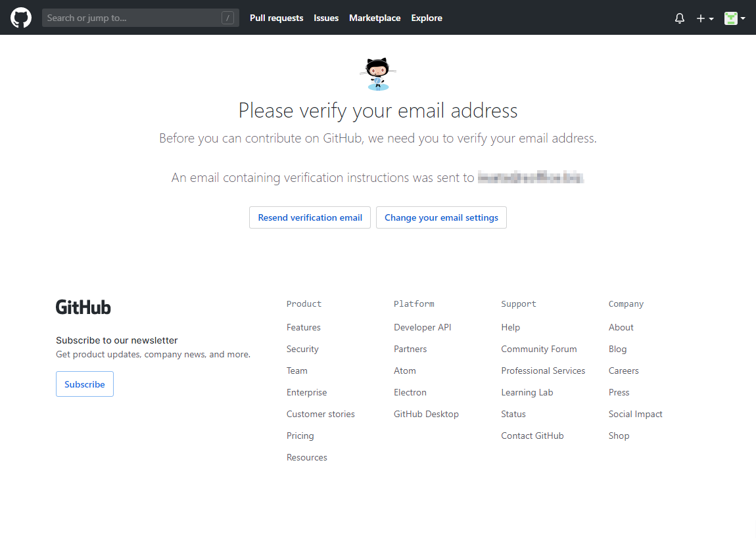Expand the plus create-new dropdown

pyautogui.click(x=705, y=18)
